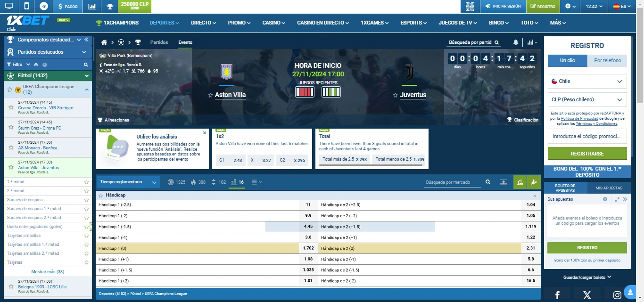Open Clasificación standings
The image size is (644, 302).
pyautogui.click(x=522, y=120)
